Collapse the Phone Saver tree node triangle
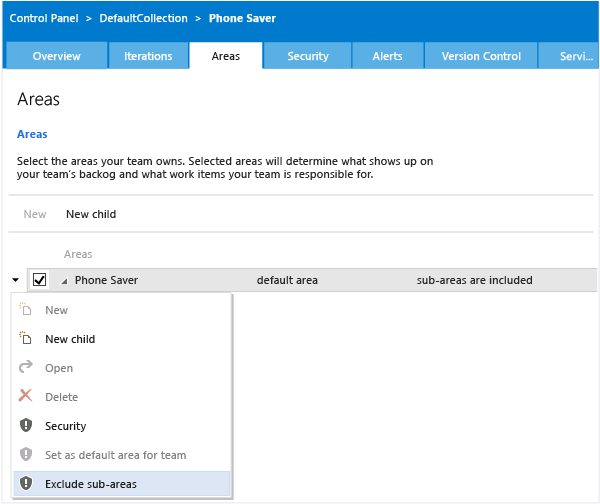The image size is (600, 504). point(64,281)
